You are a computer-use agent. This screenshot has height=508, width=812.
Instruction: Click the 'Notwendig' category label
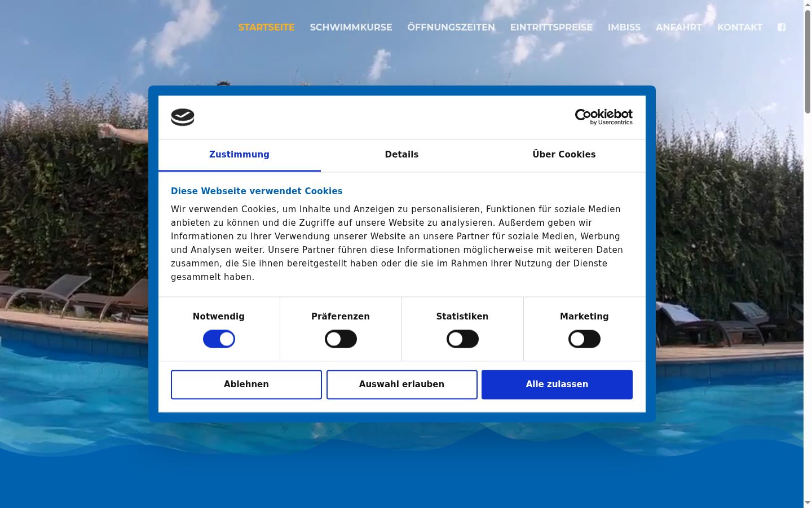tap(219, 317)
